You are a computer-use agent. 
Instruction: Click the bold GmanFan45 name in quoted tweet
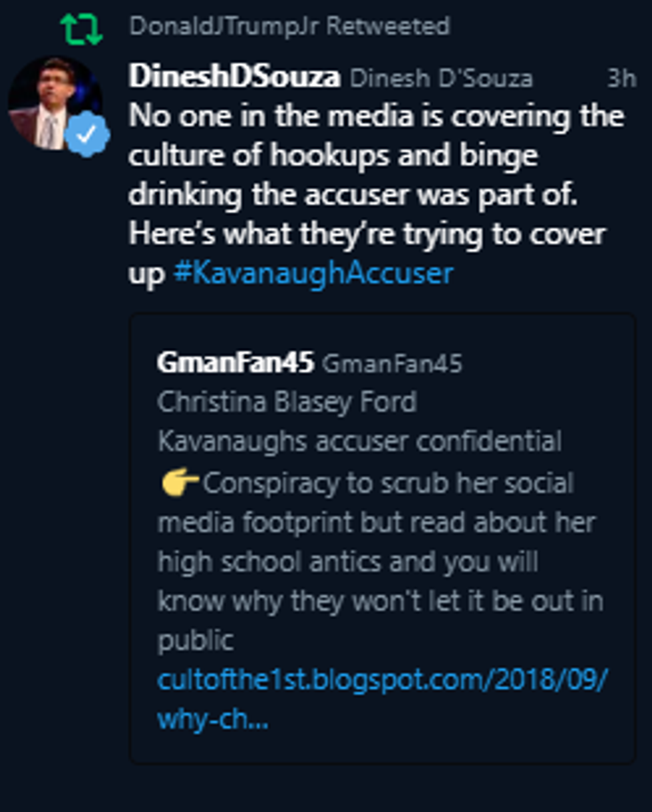tap(235, 363)
